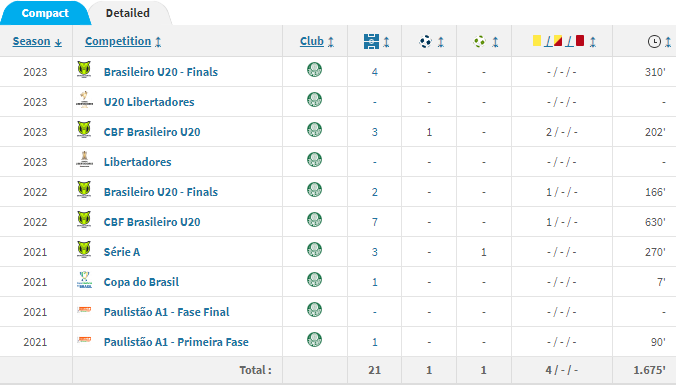Open Paulistão A1 - Fase Final link
676x385 pixels.
click(x=166, y=312)
